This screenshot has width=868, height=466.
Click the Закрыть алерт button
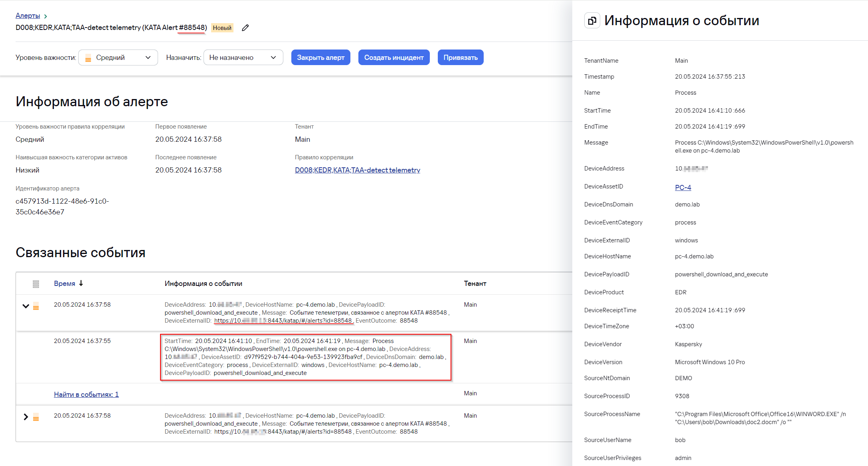pos(320,58)
